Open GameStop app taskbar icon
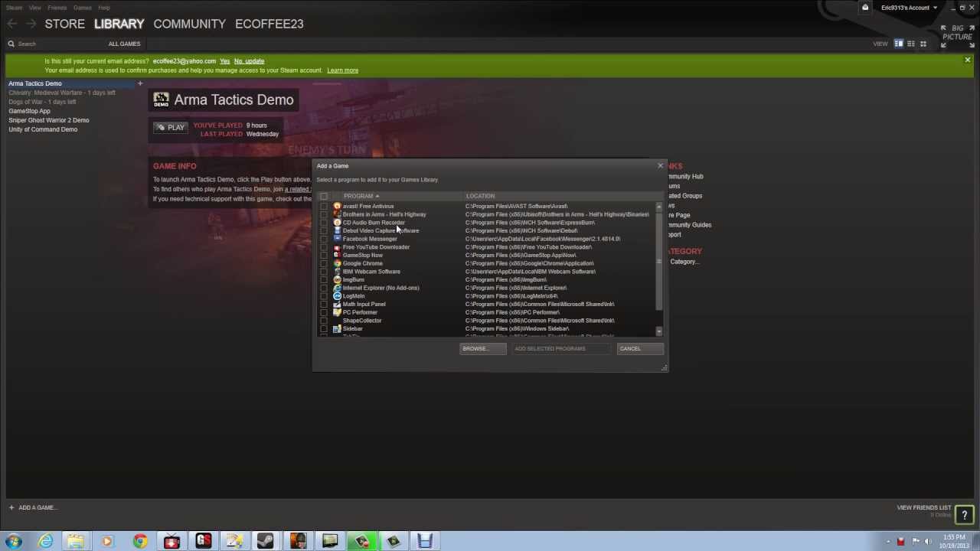Viewport: 980px width, 551px height. tap(203, 542)
